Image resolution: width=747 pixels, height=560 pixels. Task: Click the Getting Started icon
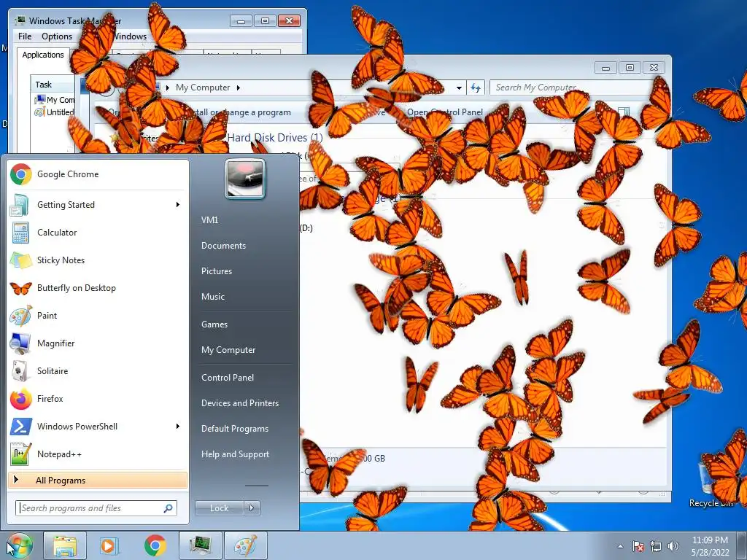20,205
